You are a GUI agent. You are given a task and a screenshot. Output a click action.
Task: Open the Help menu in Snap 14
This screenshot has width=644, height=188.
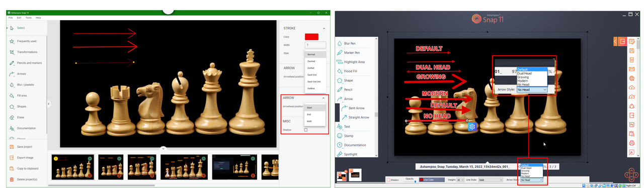point(38,18)
